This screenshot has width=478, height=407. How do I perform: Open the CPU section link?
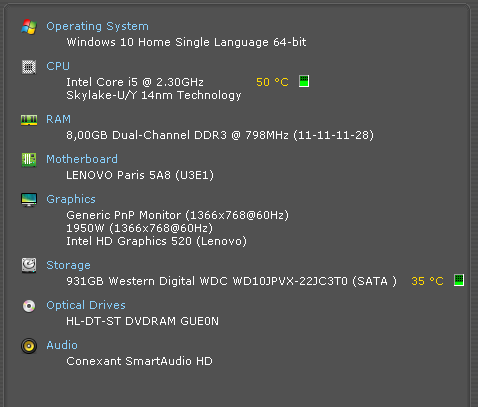tap(58, 66)
